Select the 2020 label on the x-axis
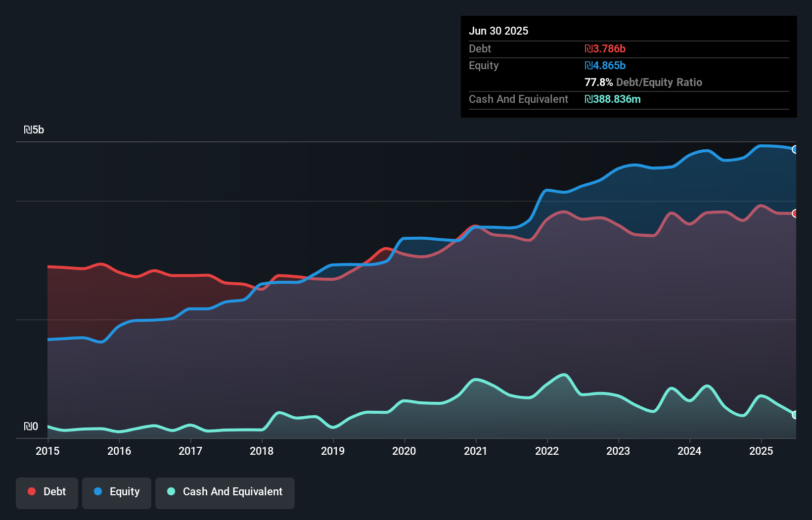 pyautogui.click(x=404, y=451)
